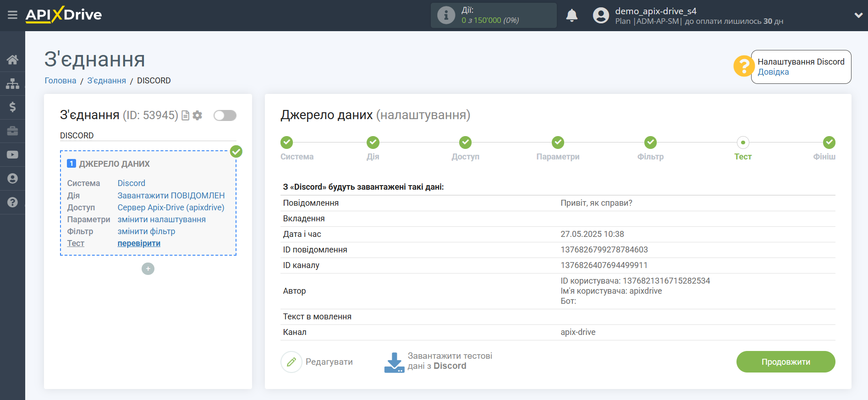
Task: Toggle the connection on/off switch
Action: pos(225,115)
